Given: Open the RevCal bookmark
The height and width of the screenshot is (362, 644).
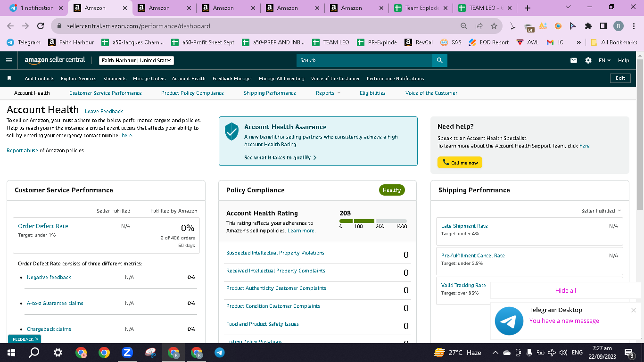Looking at the screenshot, I should (419, 42).
